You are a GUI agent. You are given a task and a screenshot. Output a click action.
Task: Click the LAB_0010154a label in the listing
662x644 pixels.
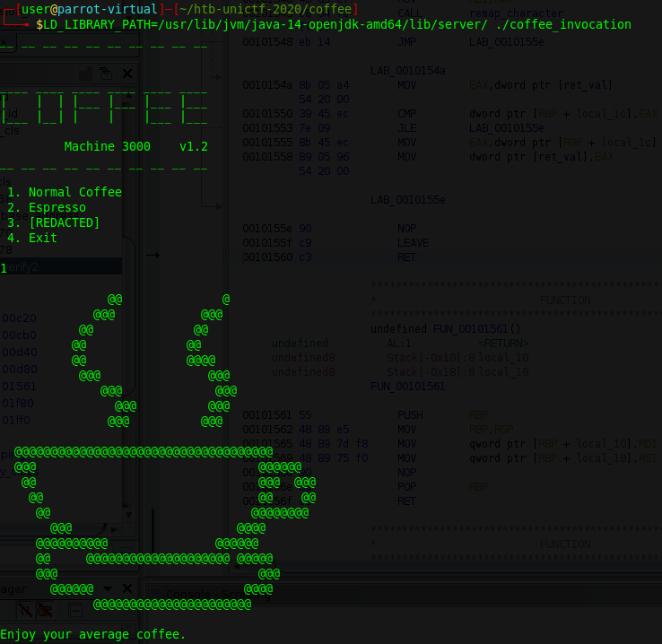[408, 69]
